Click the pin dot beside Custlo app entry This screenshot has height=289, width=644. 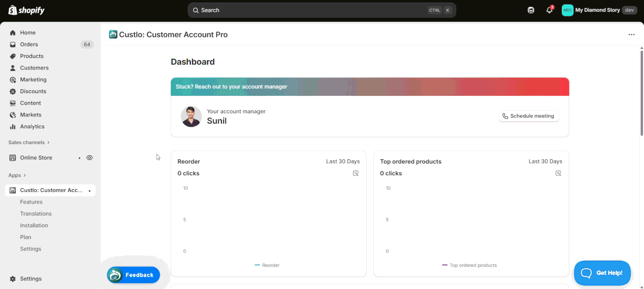point(90,191)
